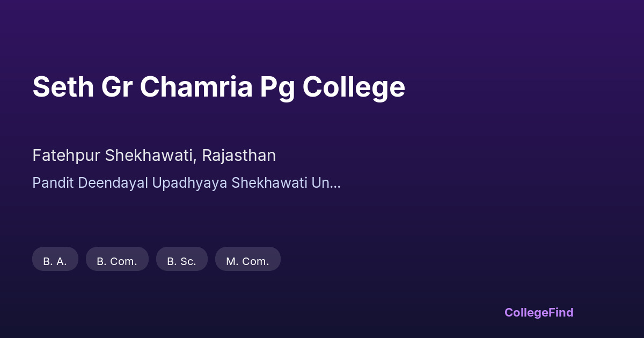Click the Rajasthan state name
Image resolution: width=644 pixels, height=338 pixels.
[x=239, y=156]
